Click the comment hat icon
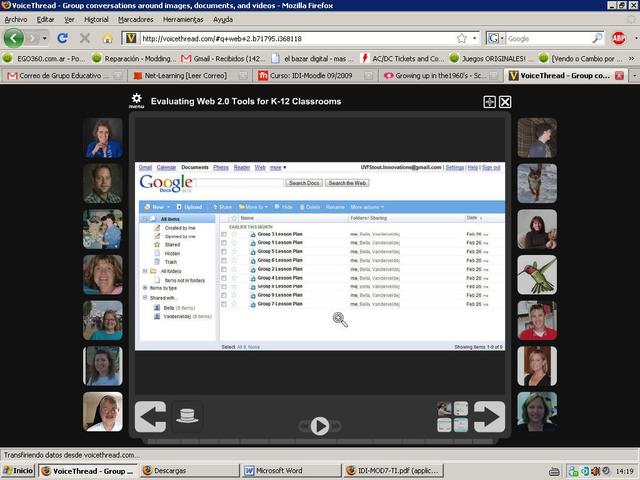Image resolution: width=640 pixels, height=480 pixels. [x=187, y=416]
